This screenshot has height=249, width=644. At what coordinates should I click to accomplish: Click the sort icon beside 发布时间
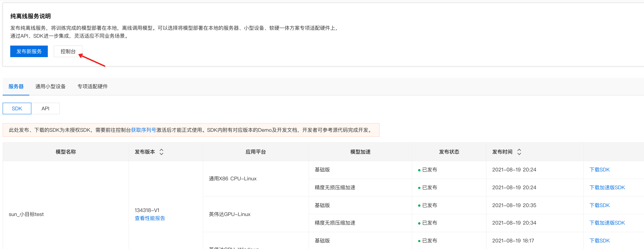519,152
